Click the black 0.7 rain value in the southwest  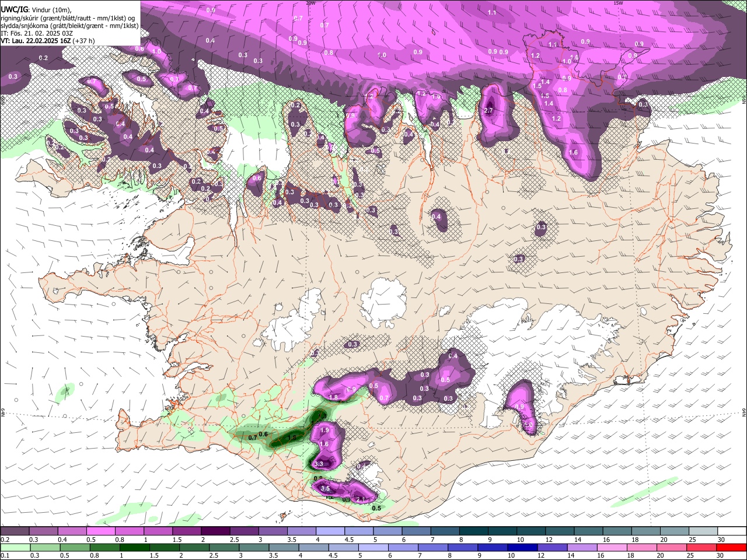(x=253, y=437)
